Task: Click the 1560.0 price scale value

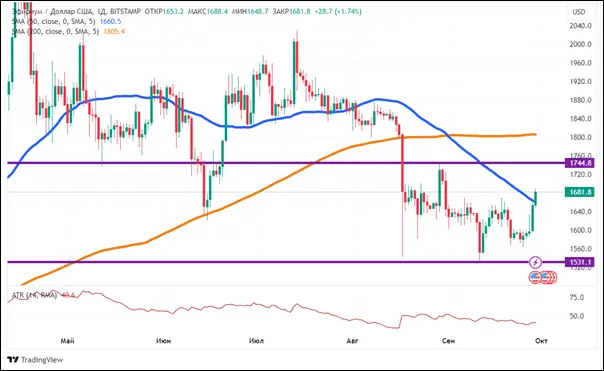Action: (x=581, y=249)
